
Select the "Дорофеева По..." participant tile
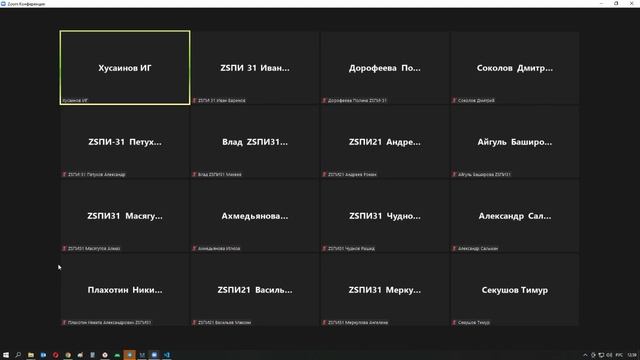coord(384,68)
